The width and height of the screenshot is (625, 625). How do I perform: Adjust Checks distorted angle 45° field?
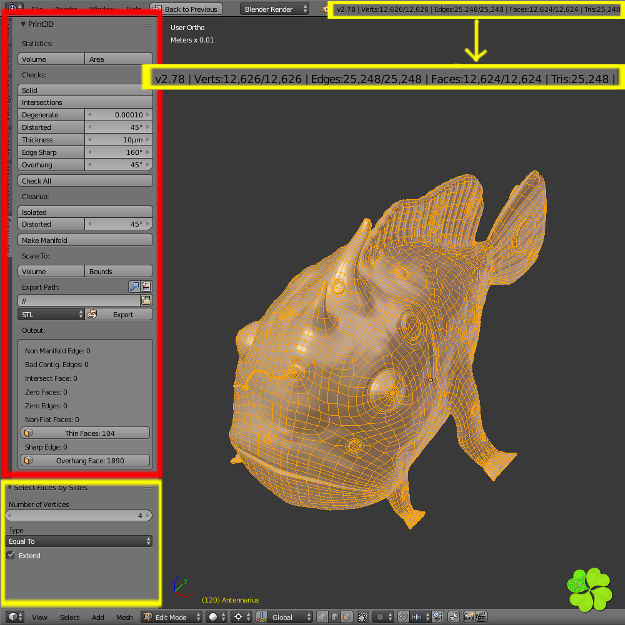(118, 127)
